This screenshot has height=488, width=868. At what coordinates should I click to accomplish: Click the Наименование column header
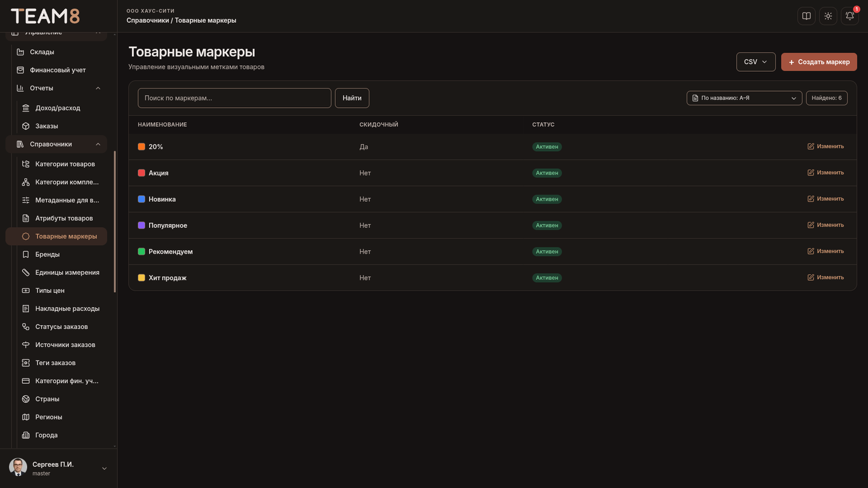[x=162, y=125]
